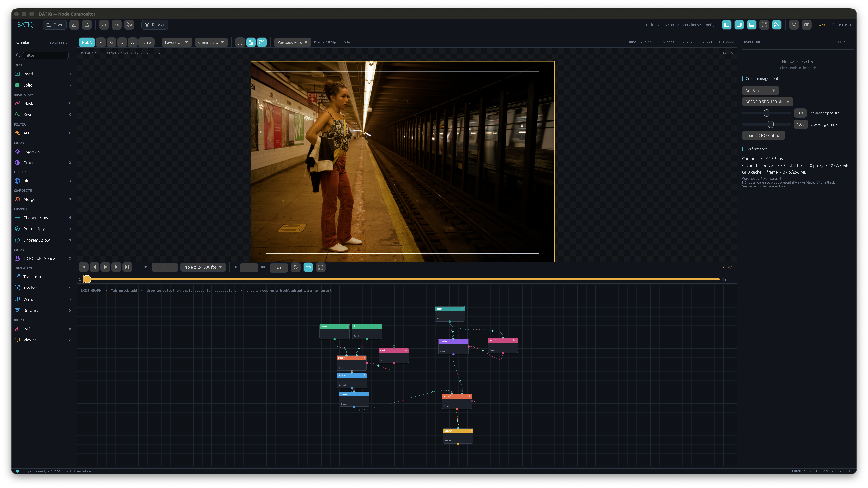Add a Channel Flow node
The height and width of the screenshot is (488, 868).
[x=42, y=218]
